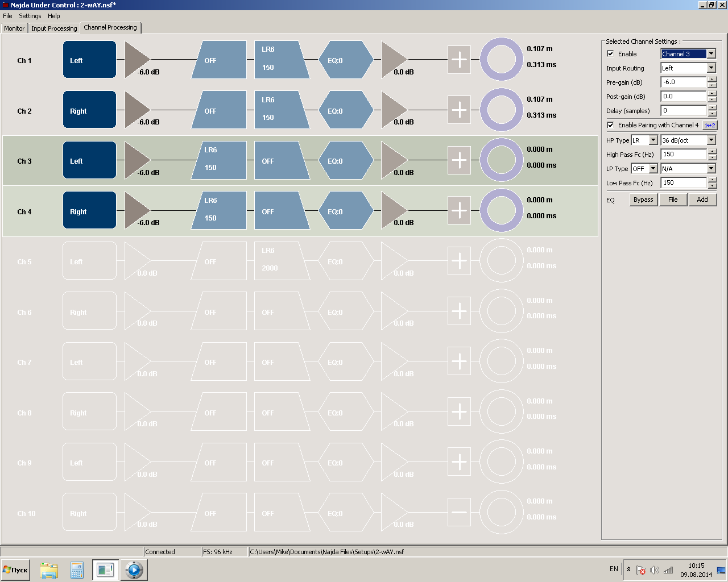Click the Ch 3 plus expand icon
The height and width of the screenshot is (582, 728).
[459, 160]
